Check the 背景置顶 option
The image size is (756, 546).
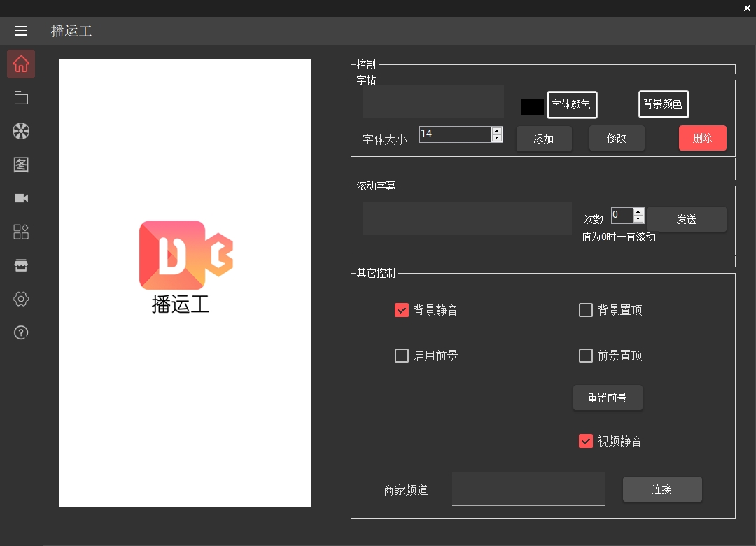[586, 310]
